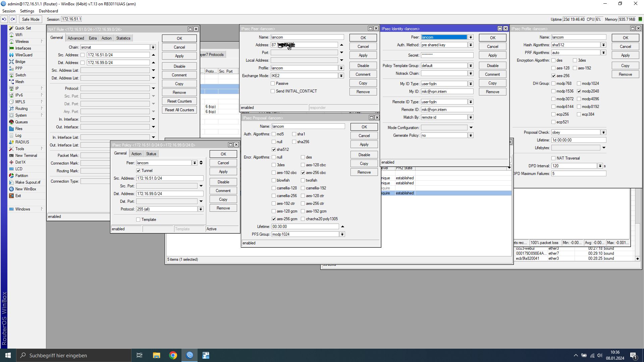Viewport: 644px width, 362px height.
Task: Expand the Exchange Mode dropdown in IPsec Peer
Action: point(343,75)
